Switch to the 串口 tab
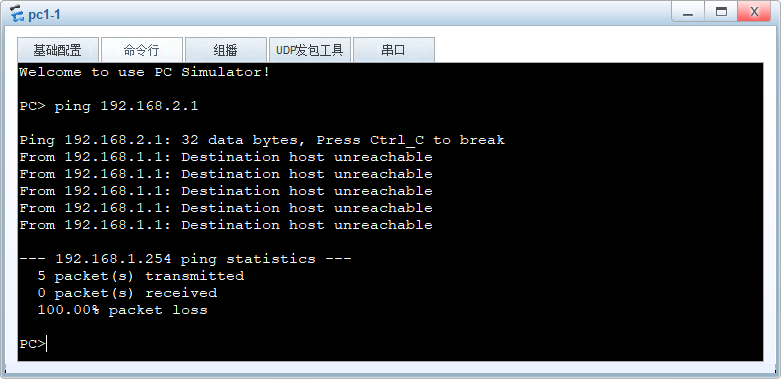The image size is (781, 379). 393,50
